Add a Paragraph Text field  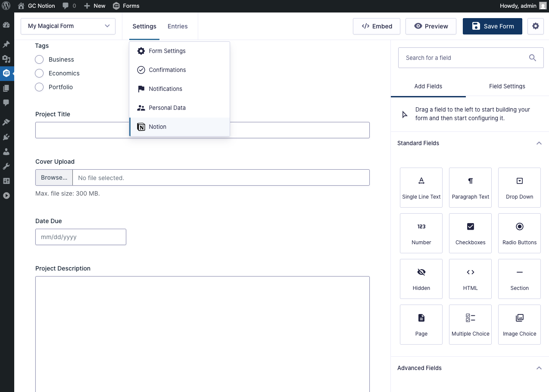(x=470, y=187)
